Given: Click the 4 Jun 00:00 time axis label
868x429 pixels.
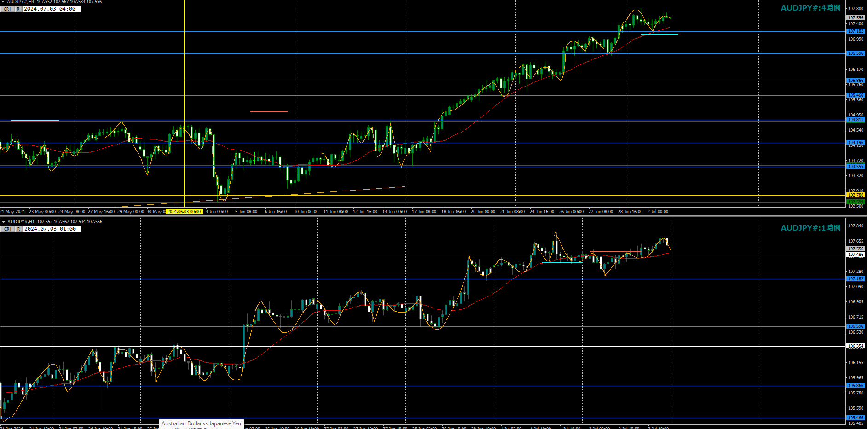Looking at the screenshot, I should [217, 212].
